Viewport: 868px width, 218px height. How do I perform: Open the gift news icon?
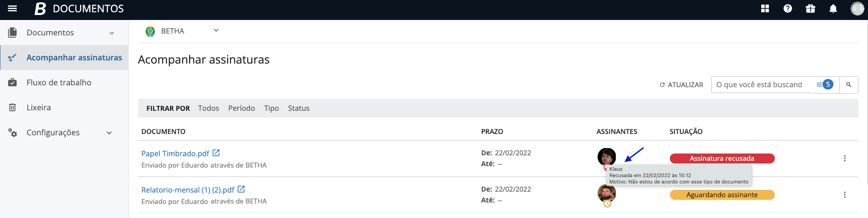point(810,9)
